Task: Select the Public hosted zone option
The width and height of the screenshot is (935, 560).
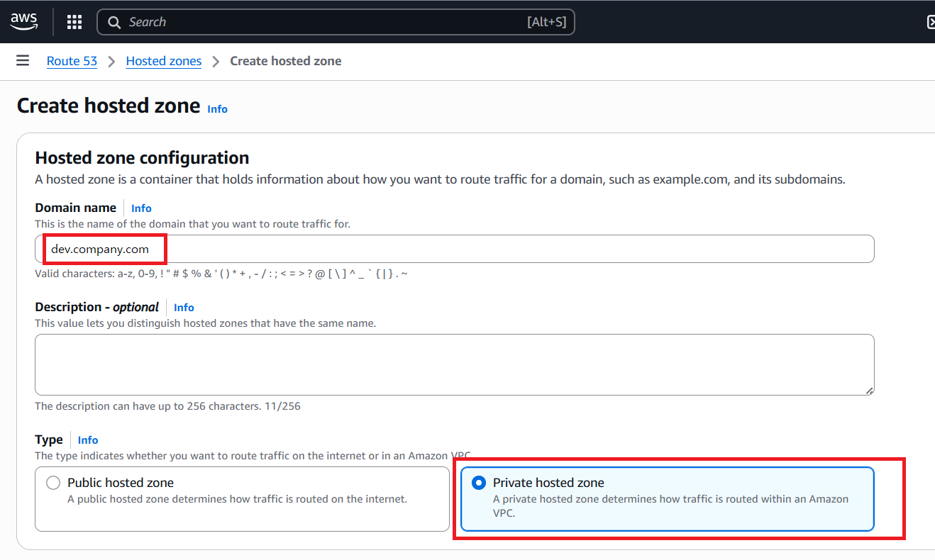Action: 53,483
